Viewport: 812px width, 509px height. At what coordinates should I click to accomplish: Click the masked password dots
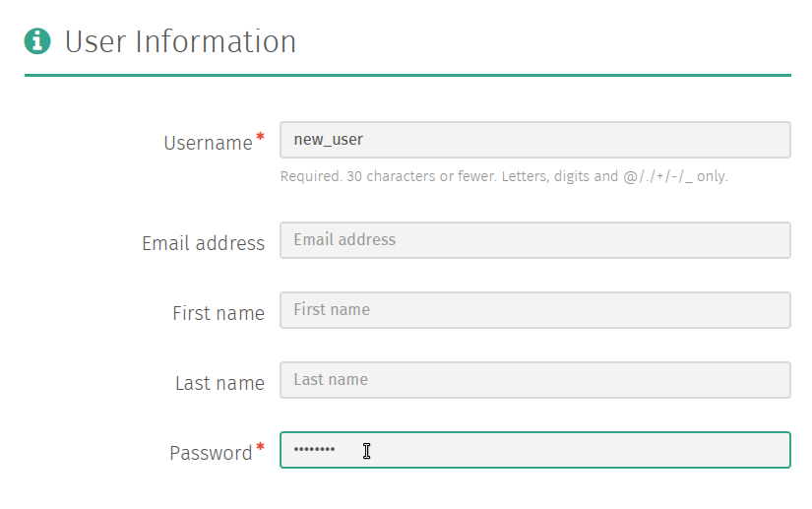pos(314,450)
